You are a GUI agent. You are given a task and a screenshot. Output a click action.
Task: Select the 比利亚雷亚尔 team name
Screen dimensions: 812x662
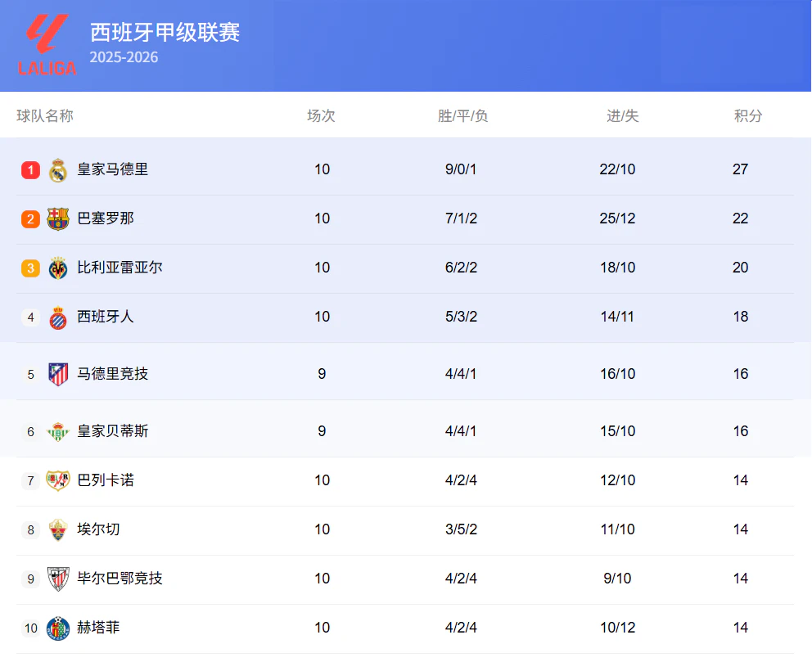pyautogui.click(x=120, y=268)
